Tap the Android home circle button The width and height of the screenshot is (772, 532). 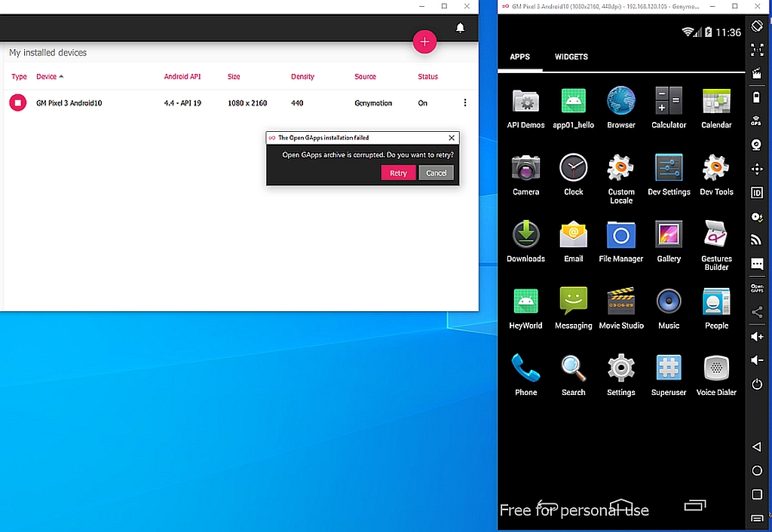(757, 470)
